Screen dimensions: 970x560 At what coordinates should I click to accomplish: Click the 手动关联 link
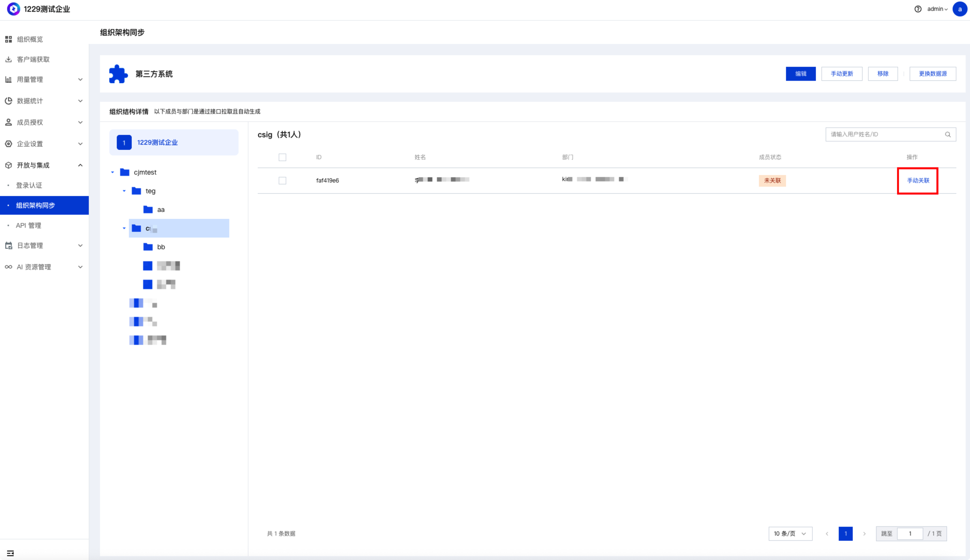pos(918,181)
